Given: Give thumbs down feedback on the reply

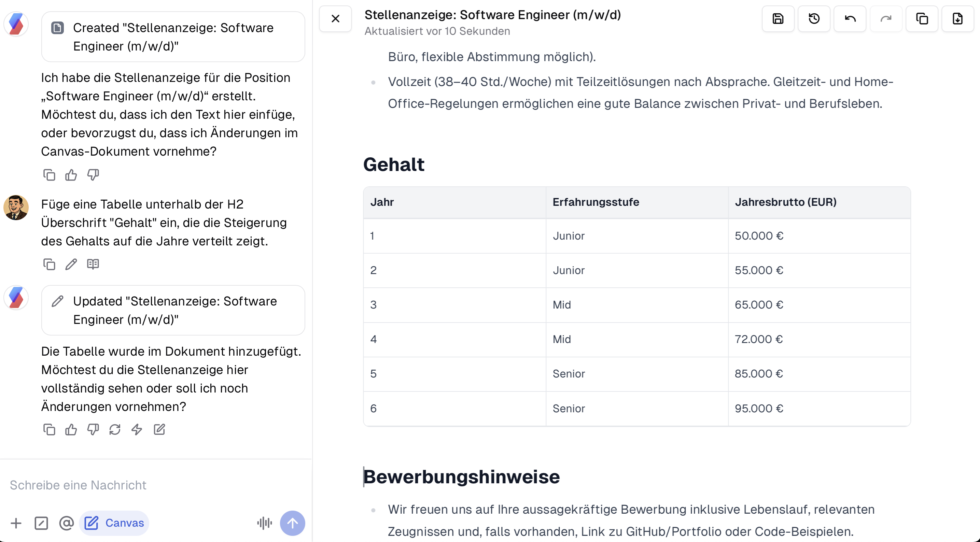Looking at the screenshot, I should pyautogui.click(x=93, y=430).
